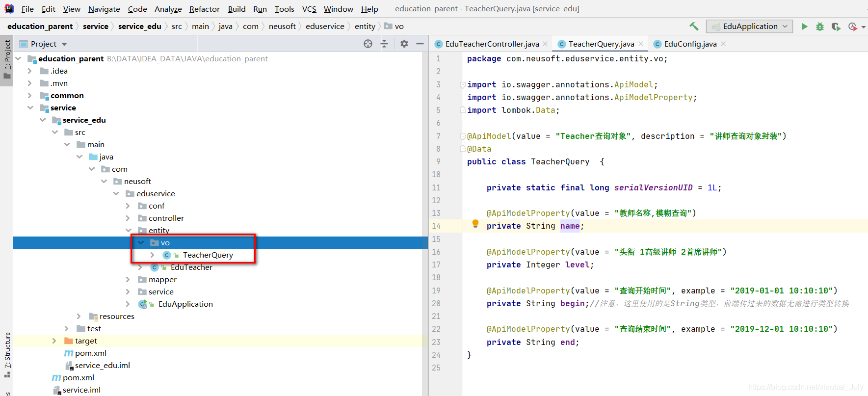Image resolution: width=868 pixels, height=396 pixels.
Task: Open the Help menu
Action: point(369,9)
